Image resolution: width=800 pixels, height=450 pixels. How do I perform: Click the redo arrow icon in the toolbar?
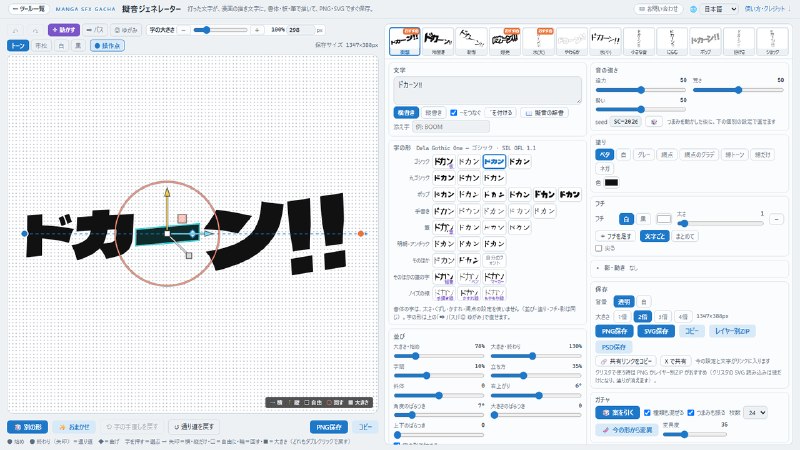point(35,30)
